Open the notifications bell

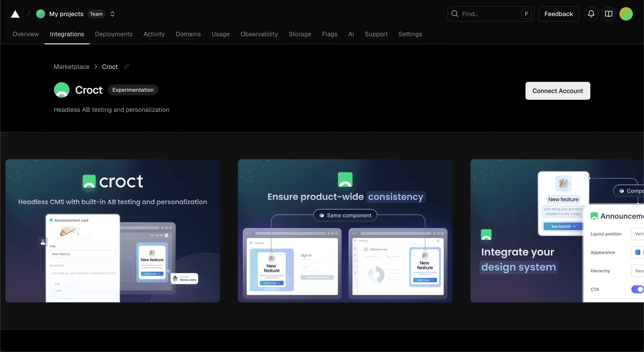coord(591,14)
